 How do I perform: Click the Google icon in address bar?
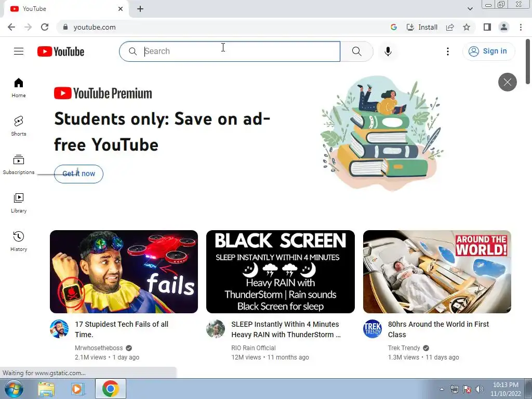[394, 27]
